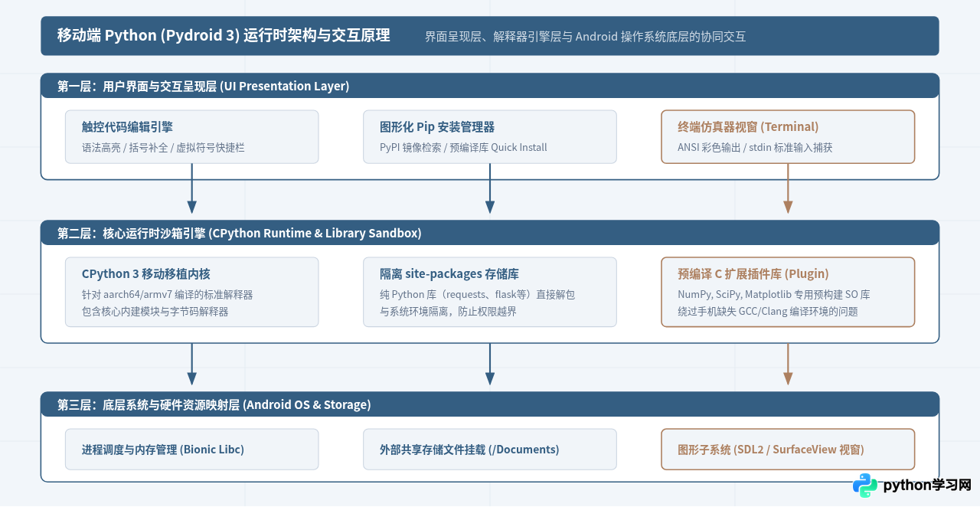Click the '终端仿真器视窗 (Terminal)' card heading

click(x=748, y=126)
